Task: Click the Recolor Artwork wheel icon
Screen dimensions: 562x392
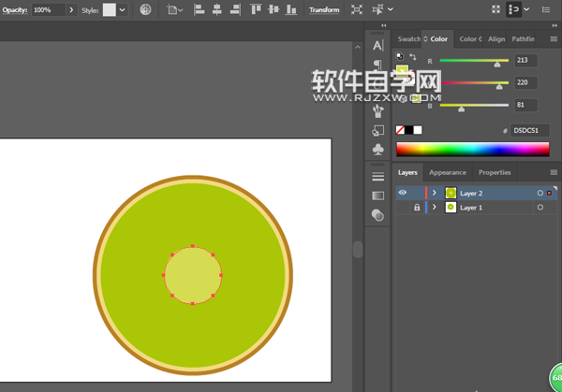Action: (146, 9)
